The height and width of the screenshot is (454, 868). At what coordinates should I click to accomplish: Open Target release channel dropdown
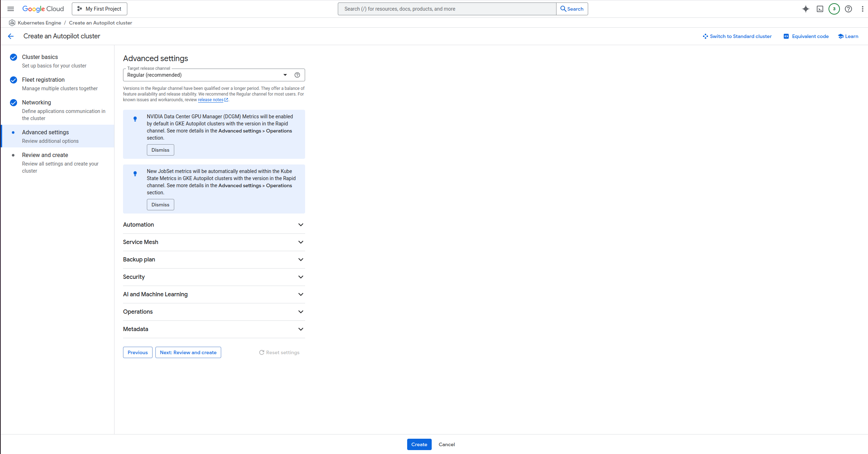pyautogui.click(x=206, y=75)
